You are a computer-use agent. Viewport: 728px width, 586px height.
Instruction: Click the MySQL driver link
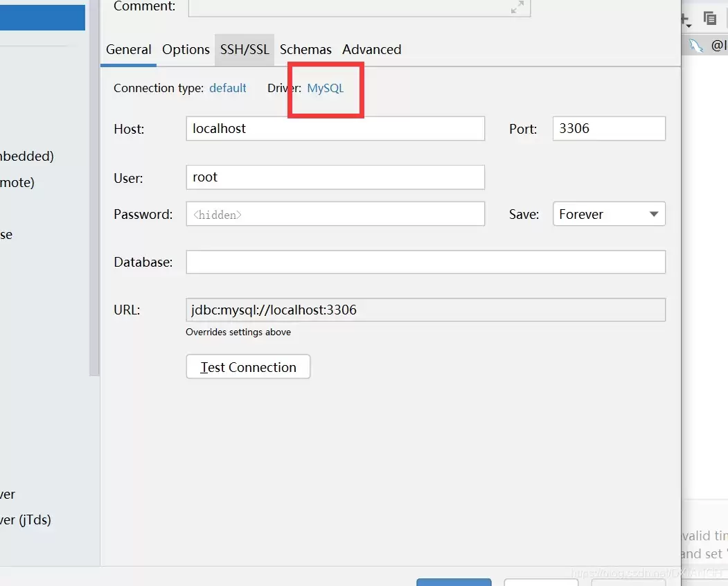[325, 88]
